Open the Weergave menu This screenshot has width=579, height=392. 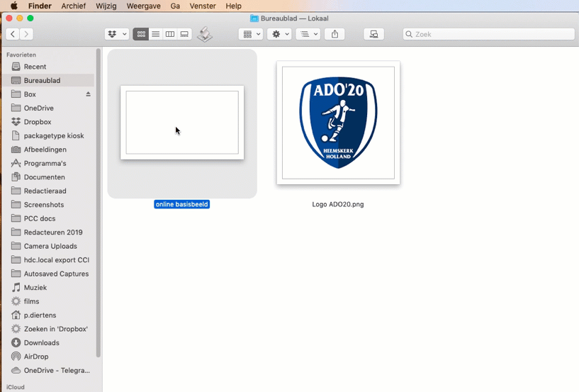142,6
